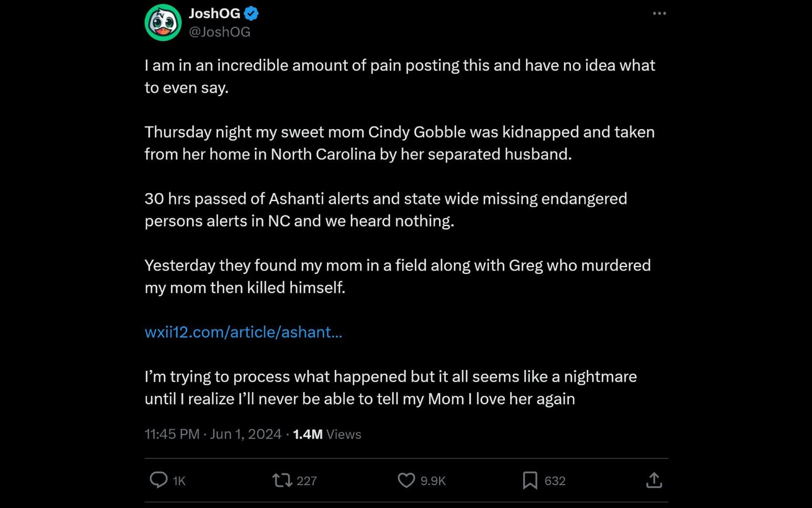Click the blue verified badge next to JoshOG
812x508 pixels.
pyautogui.click(x=250, y=13)
